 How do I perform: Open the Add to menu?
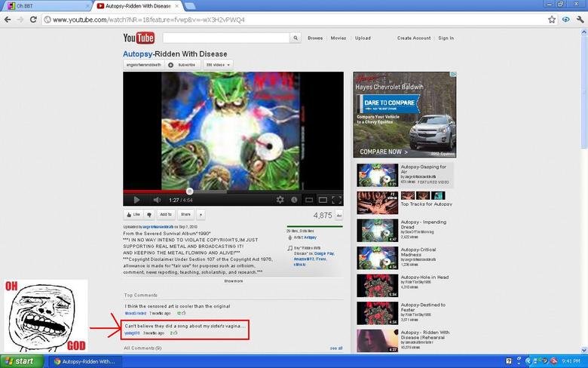(x=165, y=215)
